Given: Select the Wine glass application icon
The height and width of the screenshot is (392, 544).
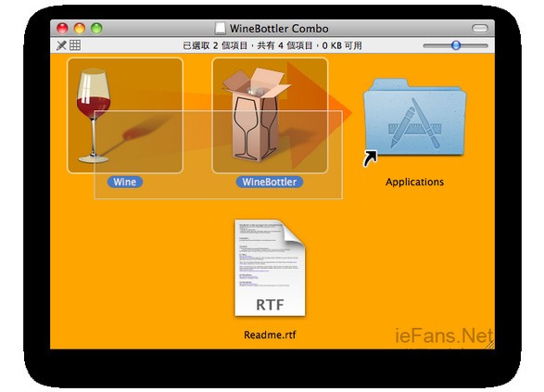Looking at the screenshot, I should pyautogui.click(x=125, y=115).
